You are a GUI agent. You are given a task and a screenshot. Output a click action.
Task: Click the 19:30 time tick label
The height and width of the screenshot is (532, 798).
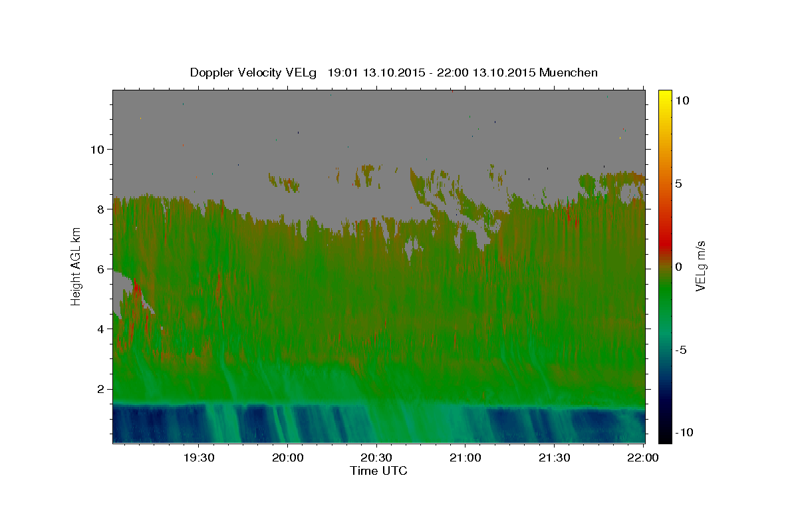pos(199,458)
